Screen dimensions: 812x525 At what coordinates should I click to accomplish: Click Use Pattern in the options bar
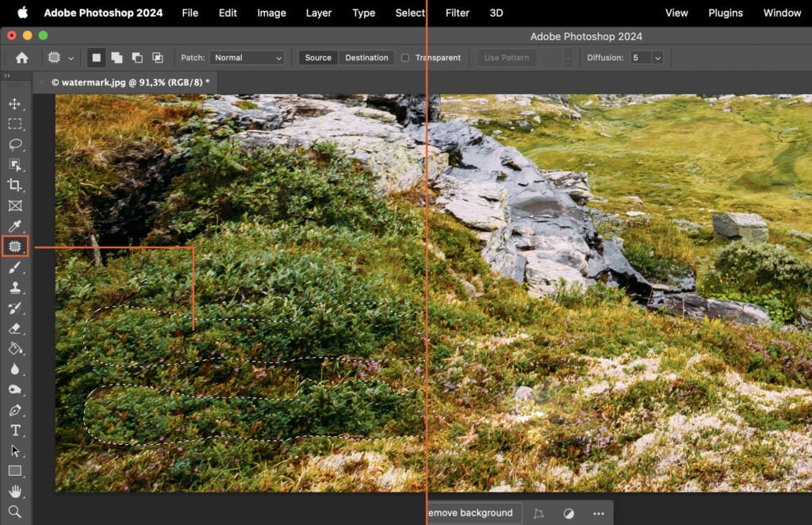[505, 57]
